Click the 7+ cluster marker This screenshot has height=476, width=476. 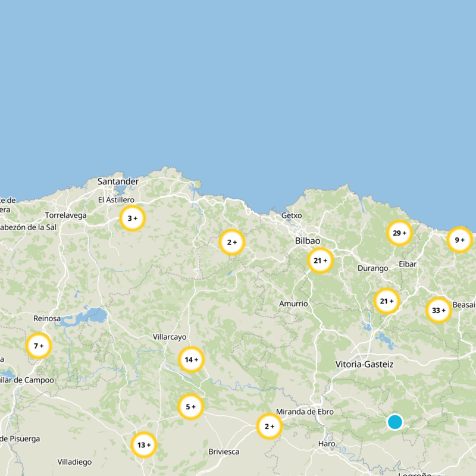39,346
